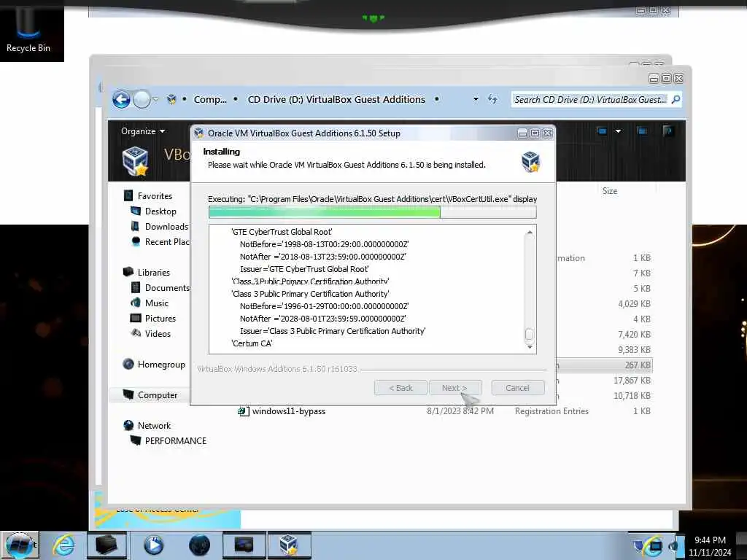Change view with the view icon
Screen dimensions: 747x560
(602, 131)
